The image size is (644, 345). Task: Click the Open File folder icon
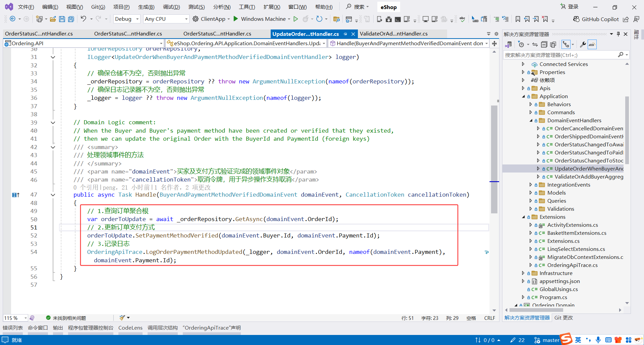click(53, 19)
